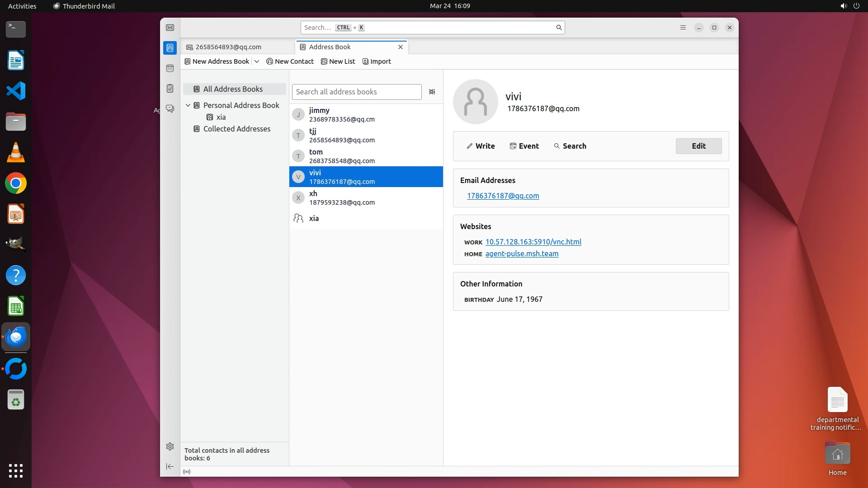This screenshot has width=868, height=488.
Task: Close the Address Book tab
Action: coord(400,47)
